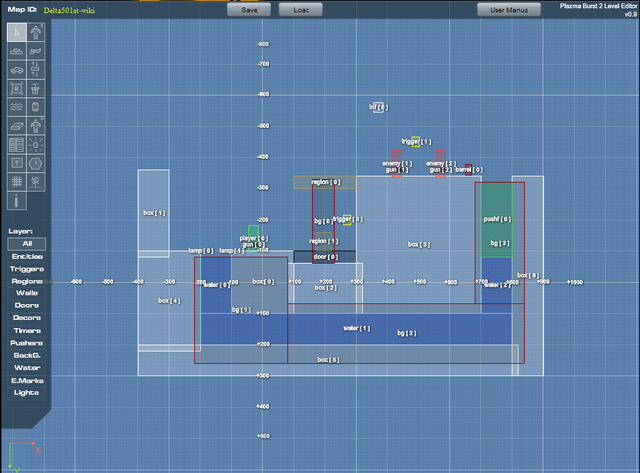
Task: Select the region [0] label
Action: (326, 182)
